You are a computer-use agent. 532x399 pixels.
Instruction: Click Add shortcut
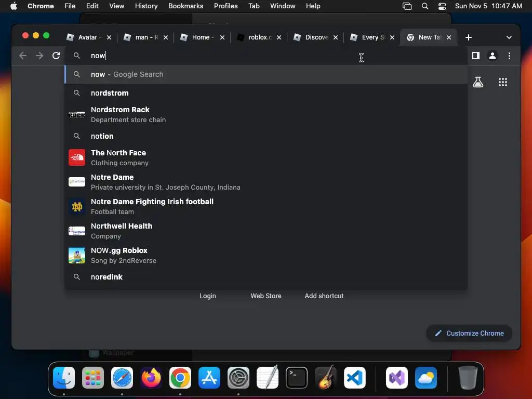pos(324,296)
